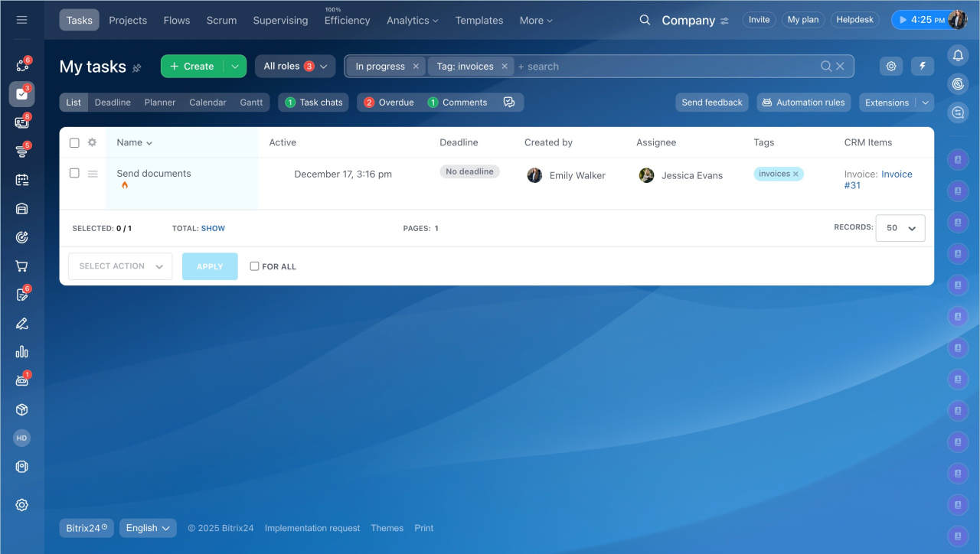The image size is (980, 554).
Task: Tick the Send documents task checkbox
Action: click(x=74, y=173)
